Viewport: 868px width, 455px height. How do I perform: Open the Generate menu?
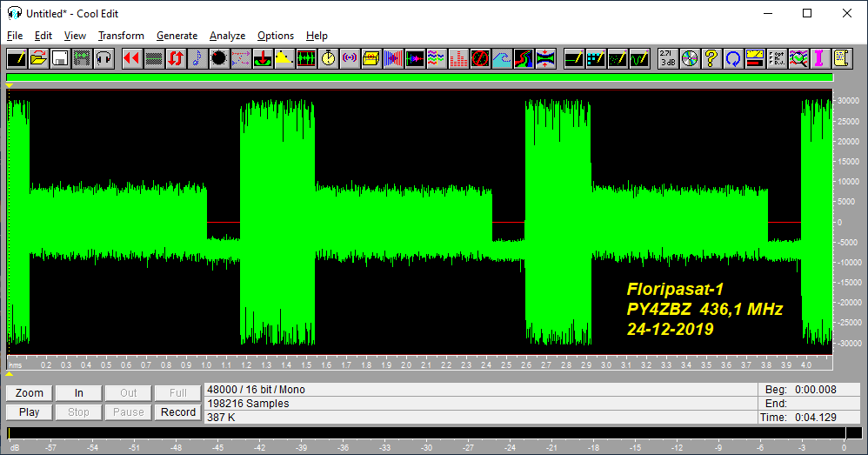coord(177,36)
